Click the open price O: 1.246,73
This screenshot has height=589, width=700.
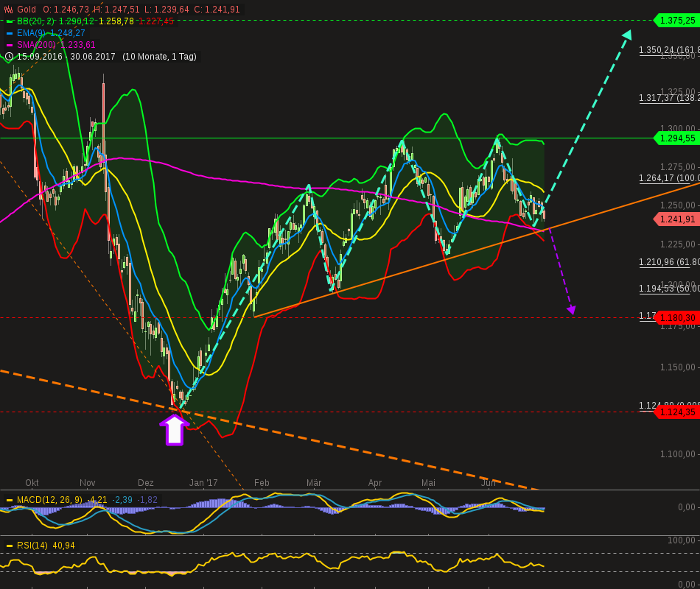point(66,10)
